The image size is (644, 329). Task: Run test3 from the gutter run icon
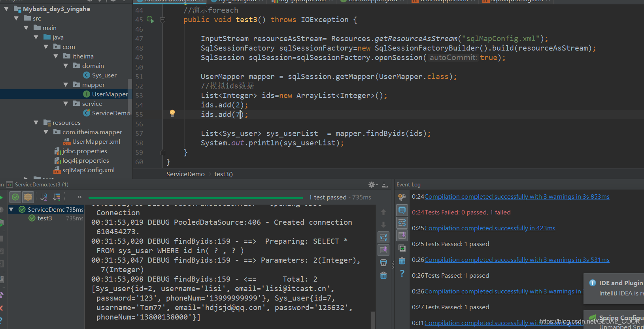150,19
